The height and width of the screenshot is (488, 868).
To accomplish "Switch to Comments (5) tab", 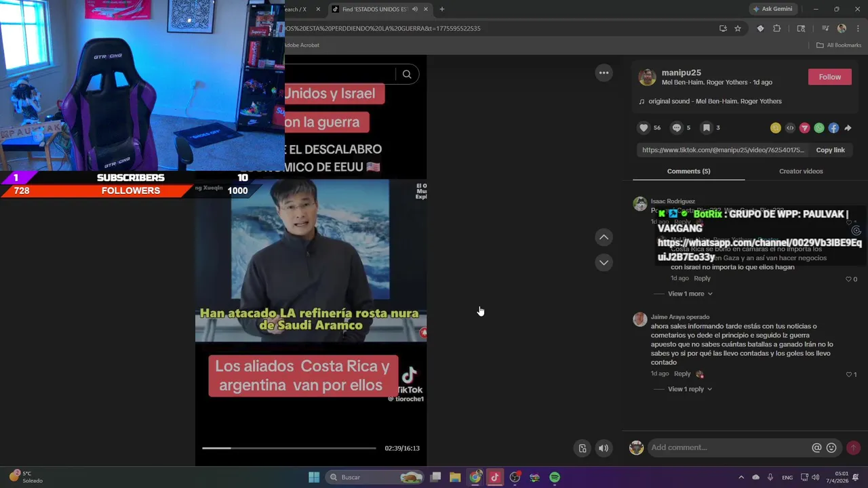I will pos(688,171).
